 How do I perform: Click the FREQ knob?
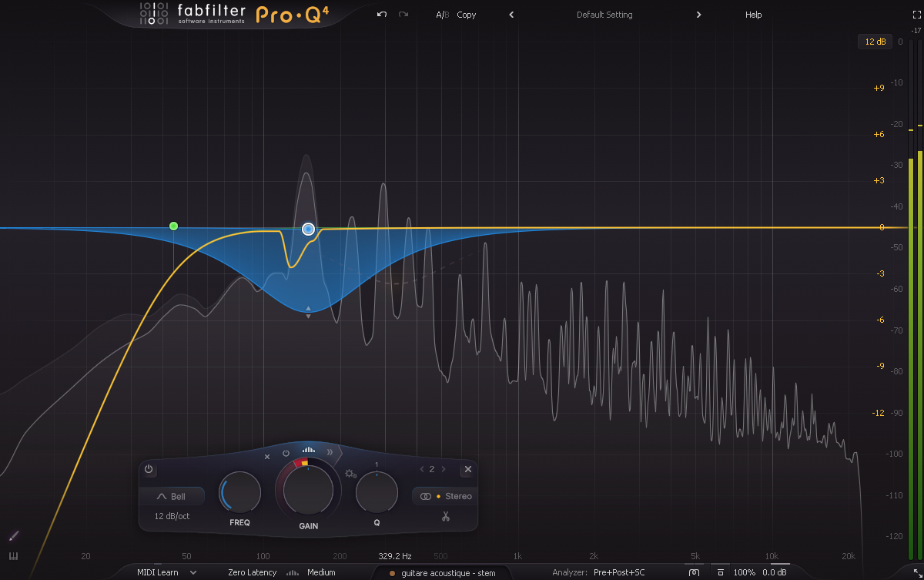tap(240, 492)
